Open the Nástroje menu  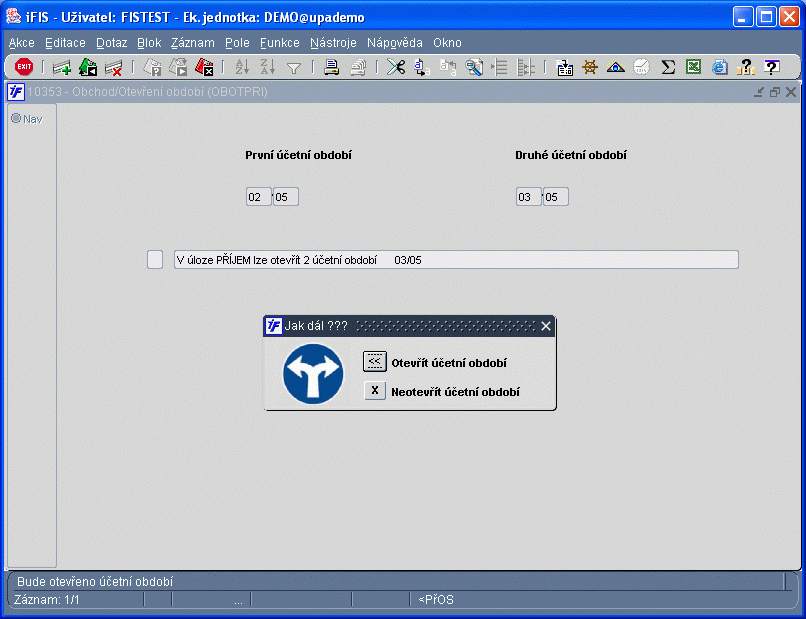(333, 43)
